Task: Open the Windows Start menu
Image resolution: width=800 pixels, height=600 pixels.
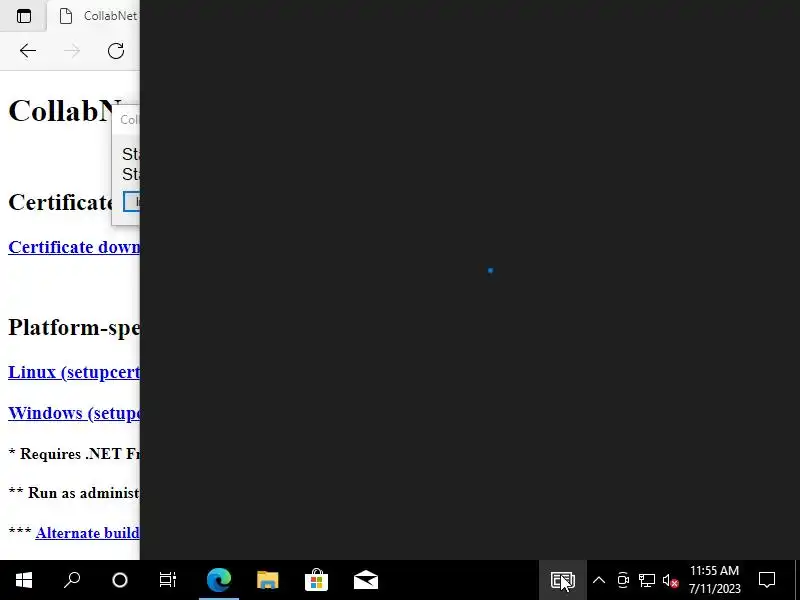Action: [x=23, y=580]
